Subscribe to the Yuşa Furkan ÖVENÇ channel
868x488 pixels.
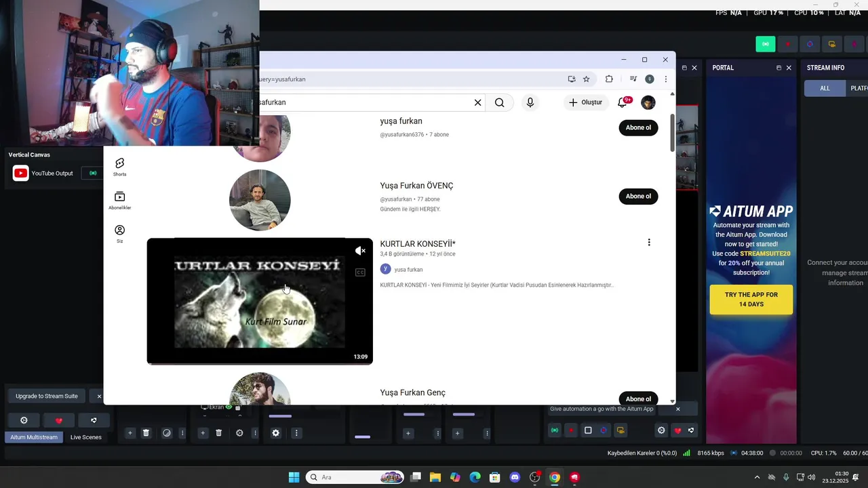coord(638,197)
